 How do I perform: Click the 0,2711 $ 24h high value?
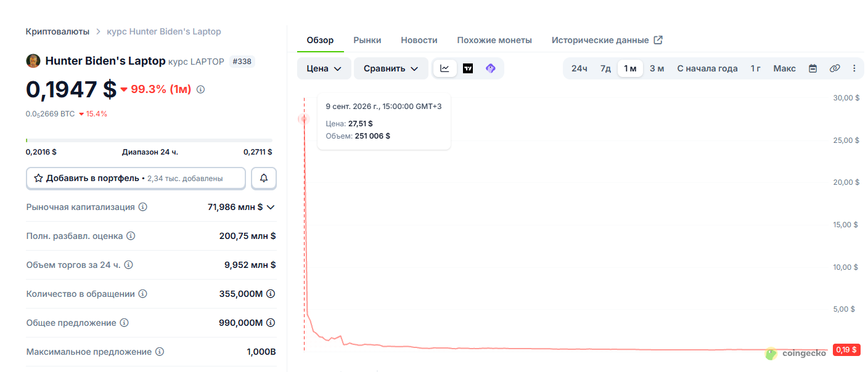pos(258,152)
